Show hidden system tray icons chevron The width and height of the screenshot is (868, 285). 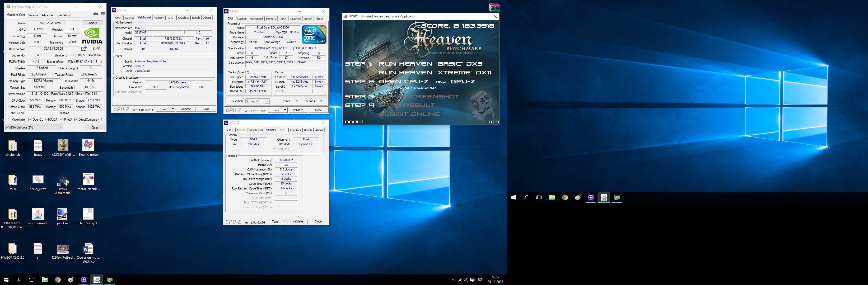point(453,280)
